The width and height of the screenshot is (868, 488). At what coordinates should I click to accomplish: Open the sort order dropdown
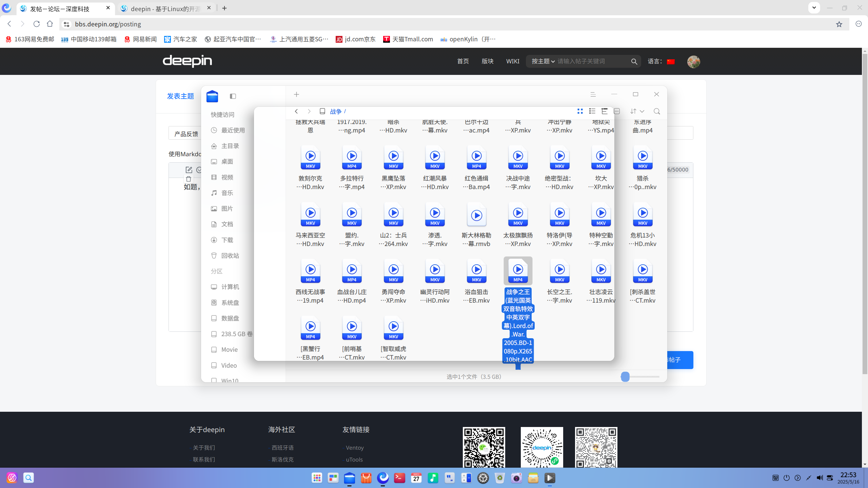pyautogui.click(x=637, y=111)
